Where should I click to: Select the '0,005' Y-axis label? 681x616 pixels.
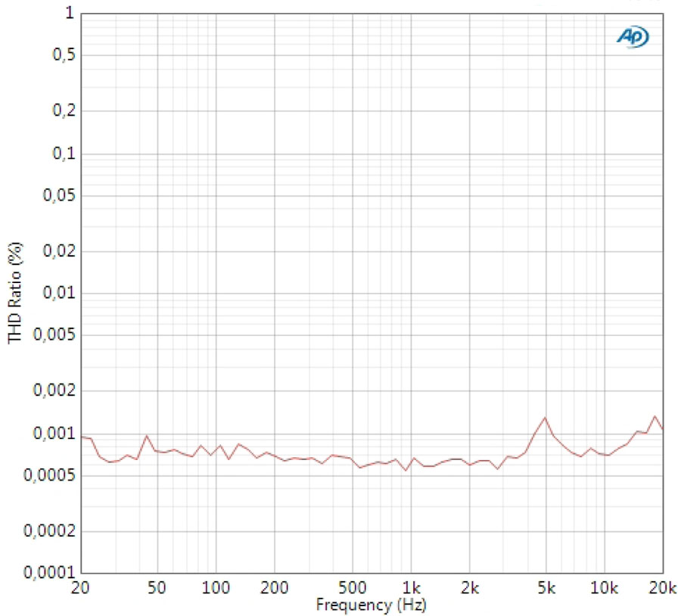point(54,335)
